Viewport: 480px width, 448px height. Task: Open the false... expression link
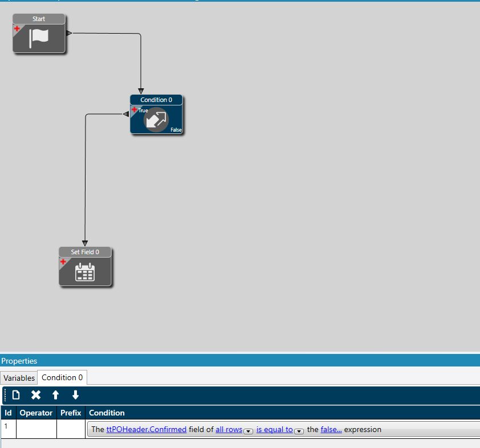331,429
